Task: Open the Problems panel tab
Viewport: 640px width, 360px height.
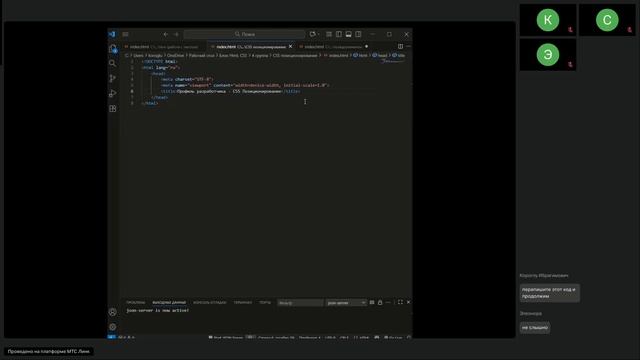Action: [x=136, y=302]
